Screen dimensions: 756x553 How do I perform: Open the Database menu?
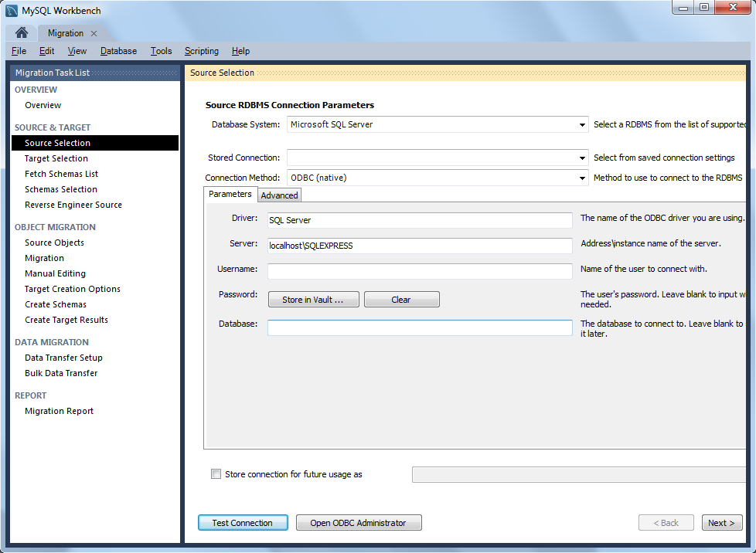(118, 51)
